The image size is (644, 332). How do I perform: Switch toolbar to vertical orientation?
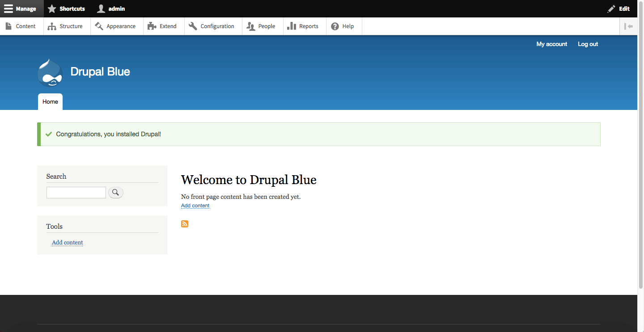pyautogui.click(x=629, y=26)
